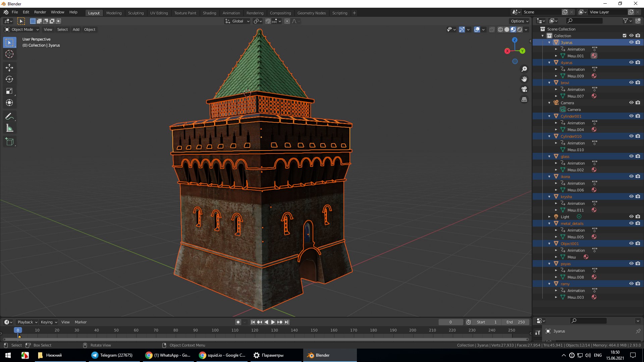Click the Z axis on navigation gizmo
The height and width of the screenshot is (362, 644).
515,40
